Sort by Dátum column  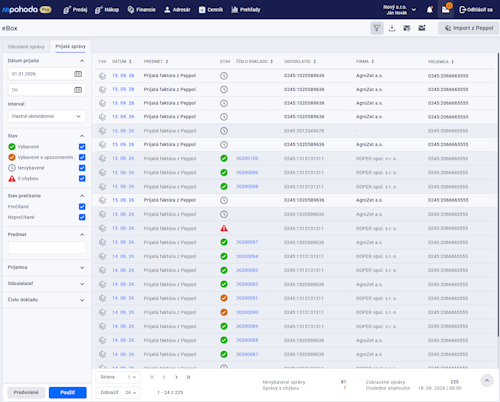pyautogui.click(x=122, y=62)
